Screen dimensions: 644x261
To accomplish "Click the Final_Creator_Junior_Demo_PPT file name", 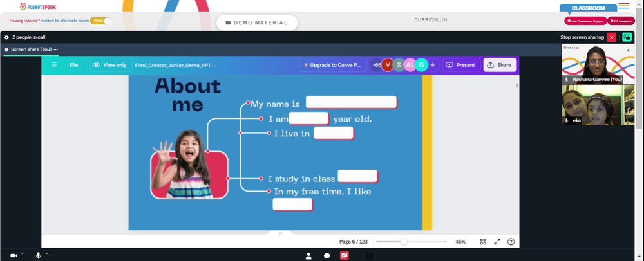I will click(175, 65).
